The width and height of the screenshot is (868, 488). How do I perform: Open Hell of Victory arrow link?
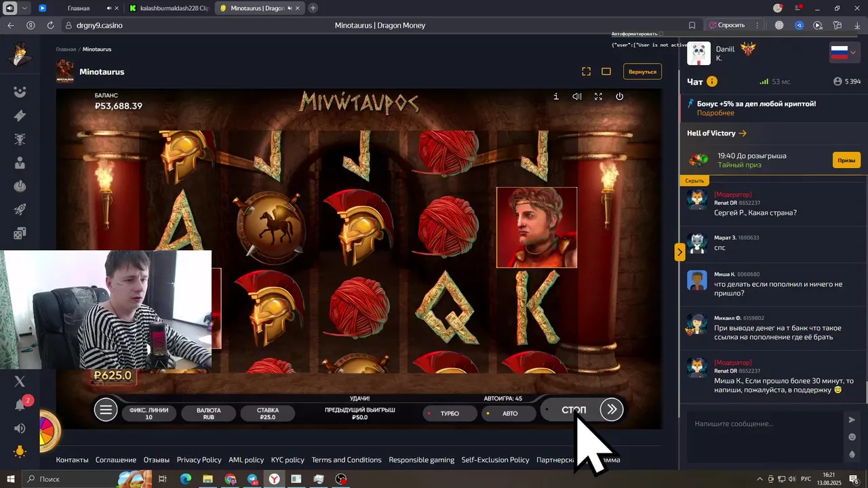click(743, 134)
